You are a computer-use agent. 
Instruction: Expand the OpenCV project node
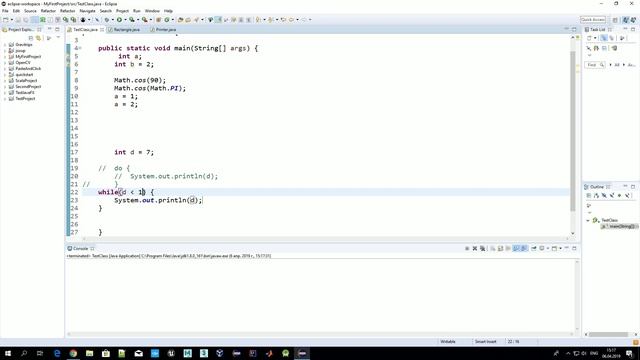pos(5,63)
